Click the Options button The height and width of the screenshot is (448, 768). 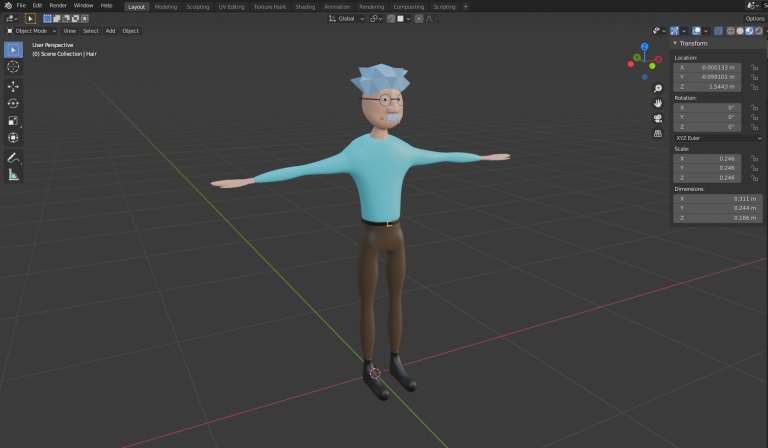[x=755, y=19]
